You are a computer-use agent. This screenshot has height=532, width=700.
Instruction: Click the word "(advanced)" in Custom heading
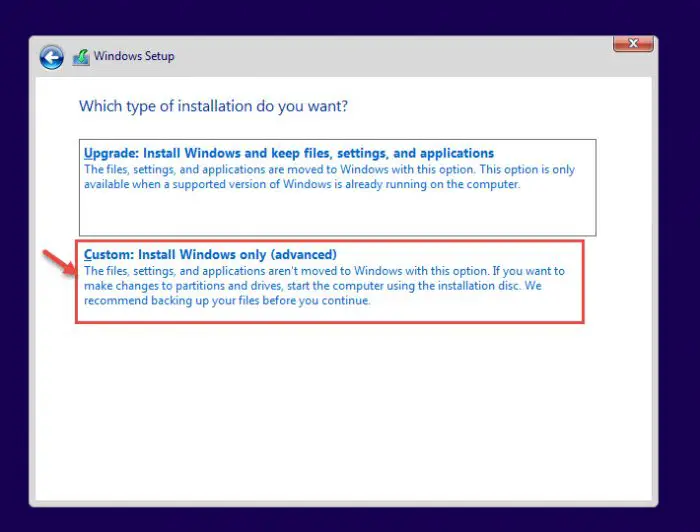[304, 254]
